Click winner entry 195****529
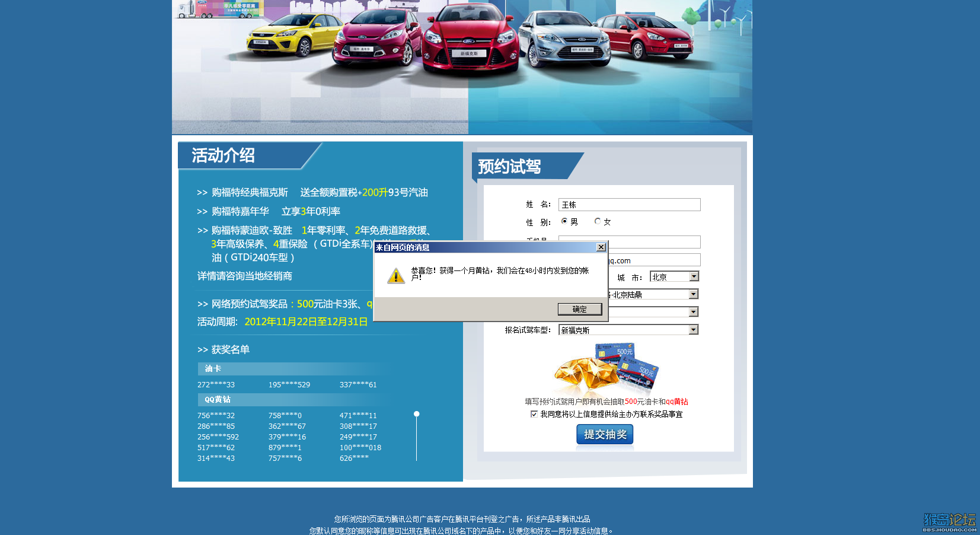The height and width of the screenshot is (535, 980). click(289, 384)
